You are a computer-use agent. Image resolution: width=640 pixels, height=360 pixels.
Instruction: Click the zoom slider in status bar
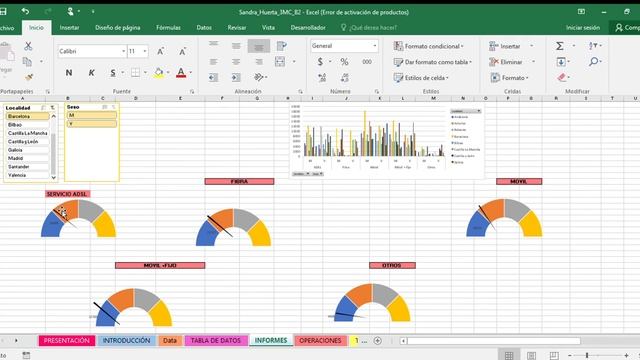click(587, 356)
